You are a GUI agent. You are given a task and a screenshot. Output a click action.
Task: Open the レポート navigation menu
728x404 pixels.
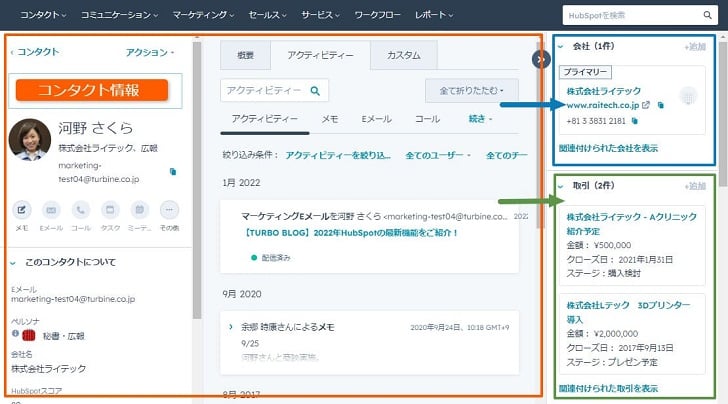pos(434,15)
